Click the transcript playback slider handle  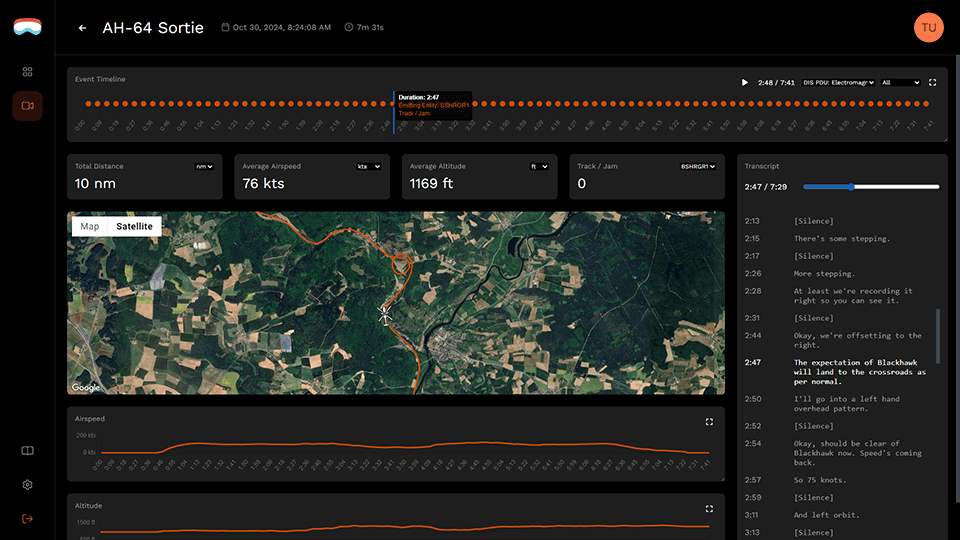(x=851, y=187)
